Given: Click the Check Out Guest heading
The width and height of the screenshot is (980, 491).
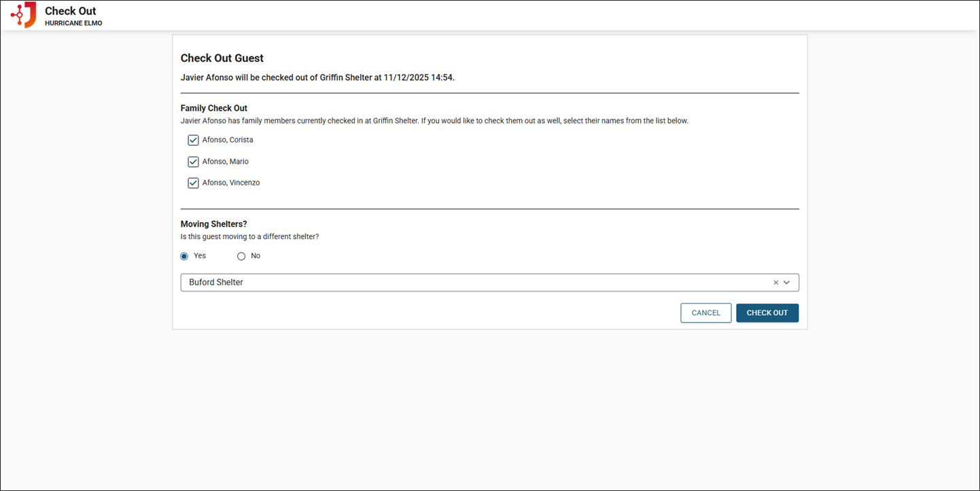Looking at the screenshot, I should (222, 58).
